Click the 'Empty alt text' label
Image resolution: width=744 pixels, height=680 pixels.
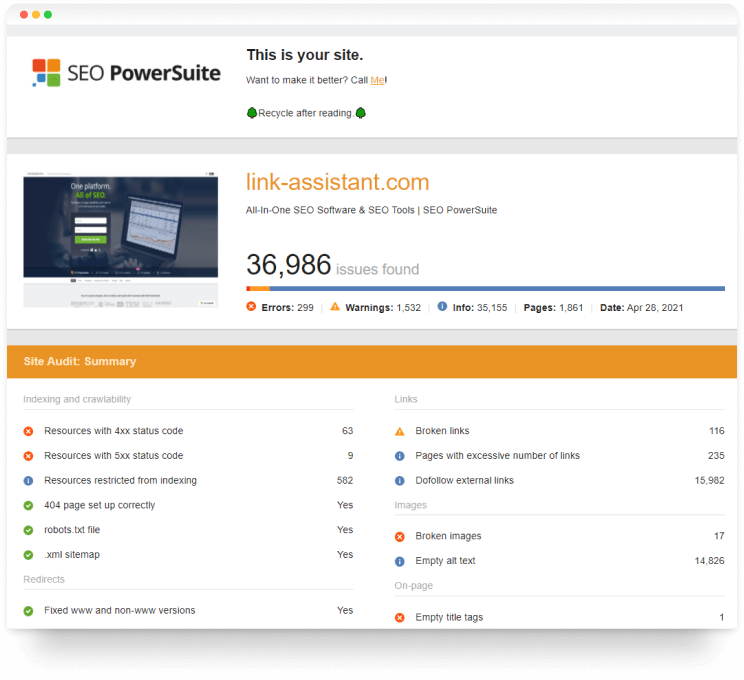[446, 561]
